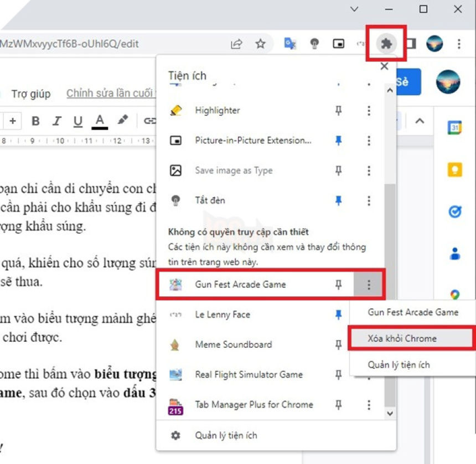The width and height of the screenshot is (476, 464).
Task: Open the Chrome three-dot menu
Action: tap(459, 44)
